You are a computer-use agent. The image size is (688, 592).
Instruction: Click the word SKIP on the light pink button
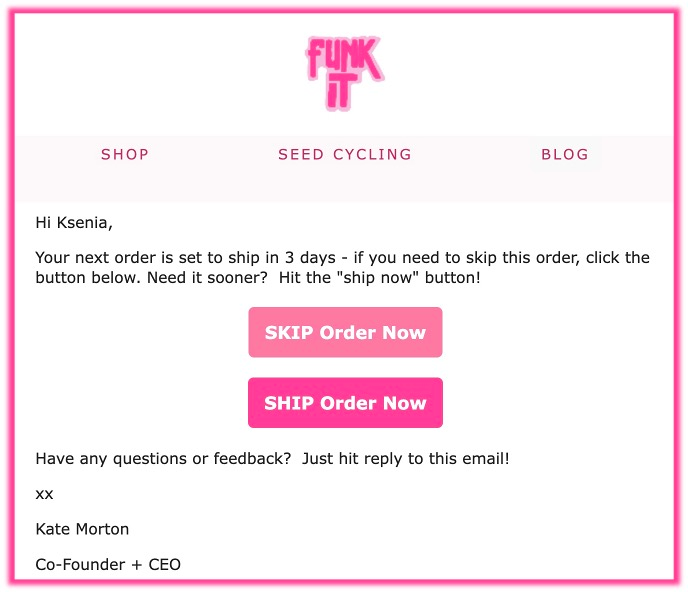click(x=289, y=332)
